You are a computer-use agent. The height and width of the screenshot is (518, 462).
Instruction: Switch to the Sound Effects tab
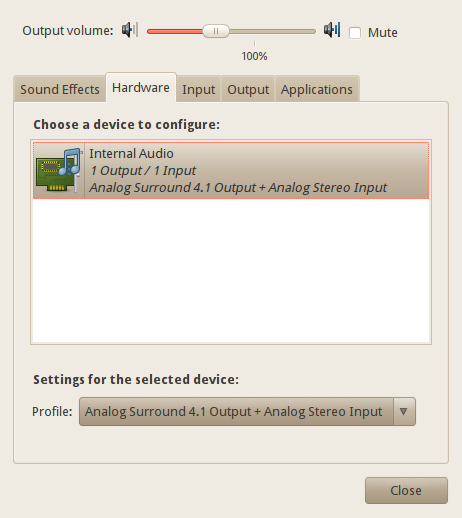click(x=60, y=89)
